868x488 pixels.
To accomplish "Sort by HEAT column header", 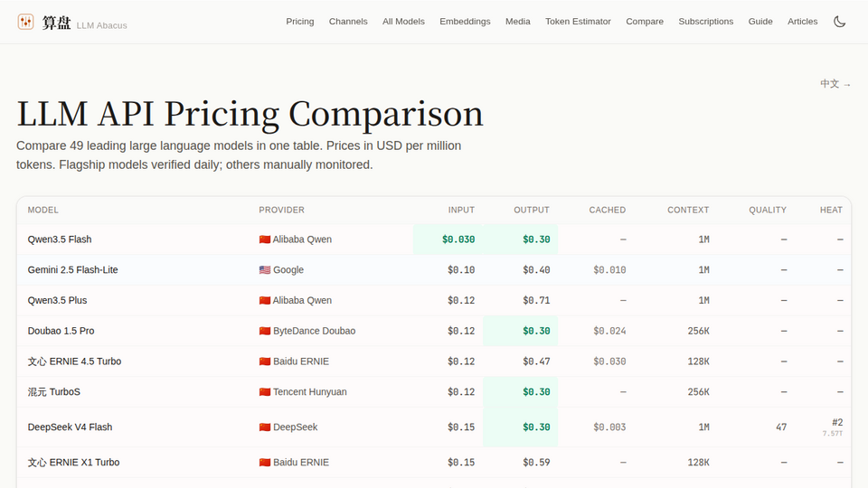I will [x=831, y=211].
